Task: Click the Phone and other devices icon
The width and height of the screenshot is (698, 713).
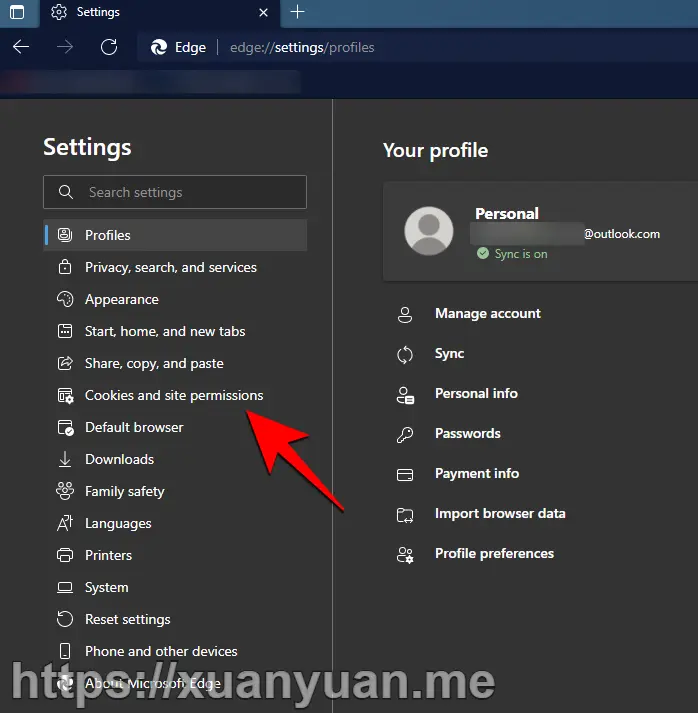Action: (x=65, y=651)
